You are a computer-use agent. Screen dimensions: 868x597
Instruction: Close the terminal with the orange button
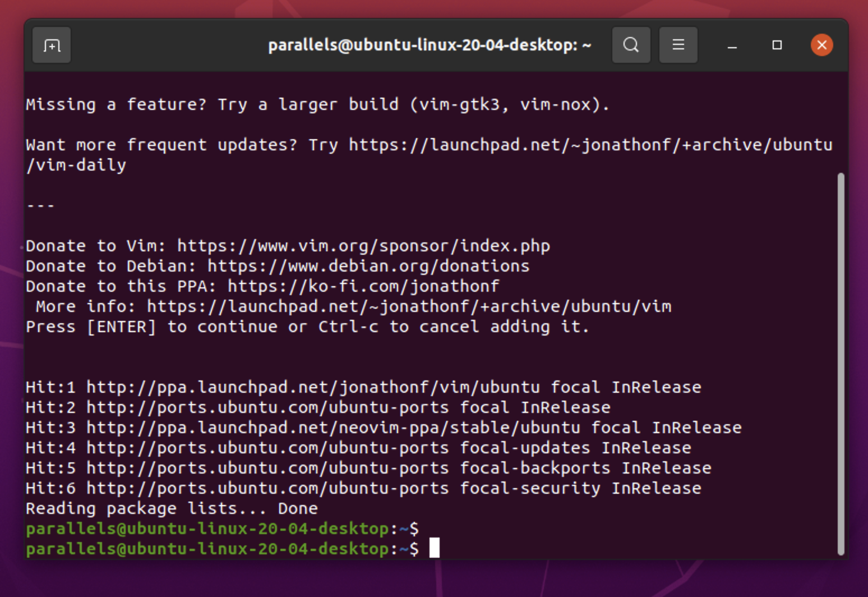coord(821,45)
